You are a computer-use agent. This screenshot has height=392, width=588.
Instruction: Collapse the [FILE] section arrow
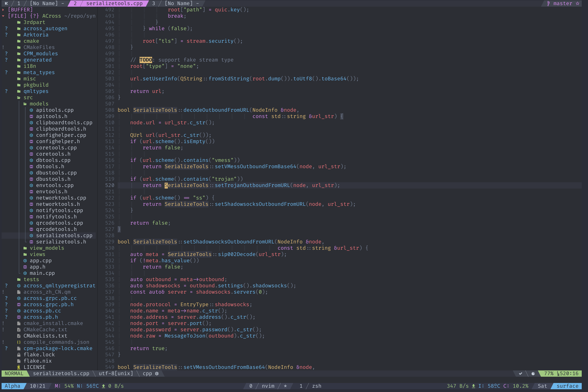pos(3,16)
